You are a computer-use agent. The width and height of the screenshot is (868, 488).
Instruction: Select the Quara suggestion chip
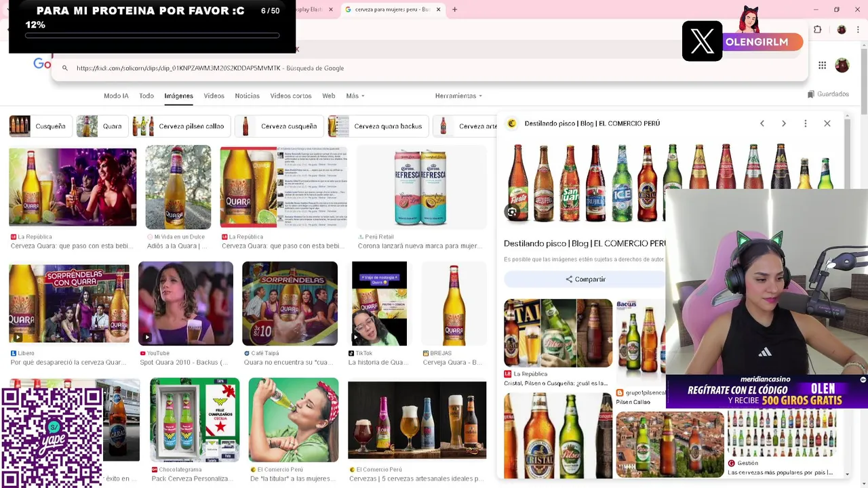click(101, 126)
